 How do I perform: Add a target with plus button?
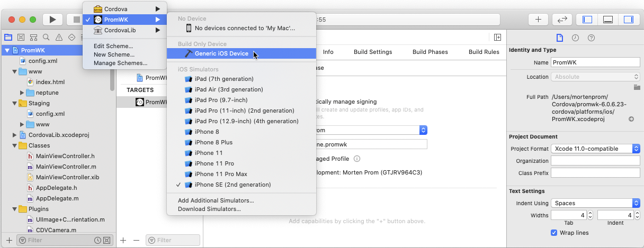click(x=123, y=240)
